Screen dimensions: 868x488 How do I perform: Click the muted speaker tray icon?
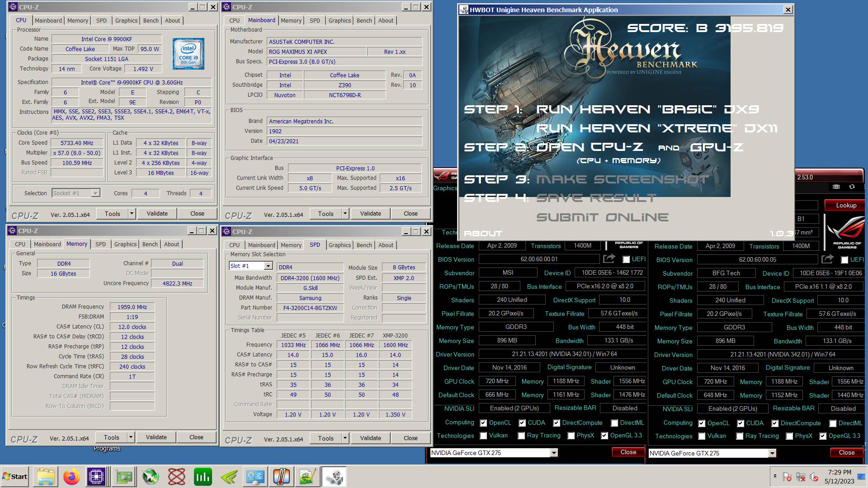[x=814, y=477]
